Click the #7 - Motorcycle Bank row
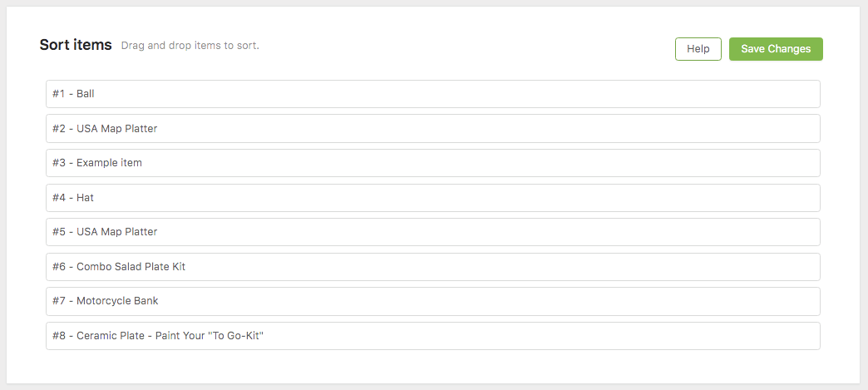Screen dimensions: 868x390 click(x=433, y=301)
